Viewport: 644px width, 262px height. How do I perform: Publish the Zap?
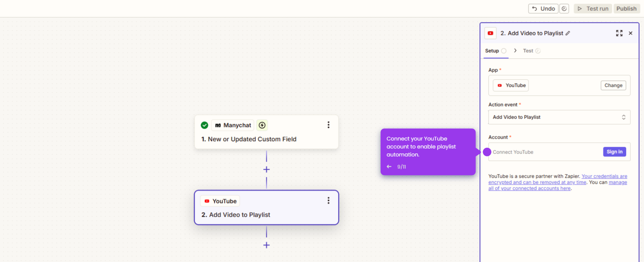point(627,9)
